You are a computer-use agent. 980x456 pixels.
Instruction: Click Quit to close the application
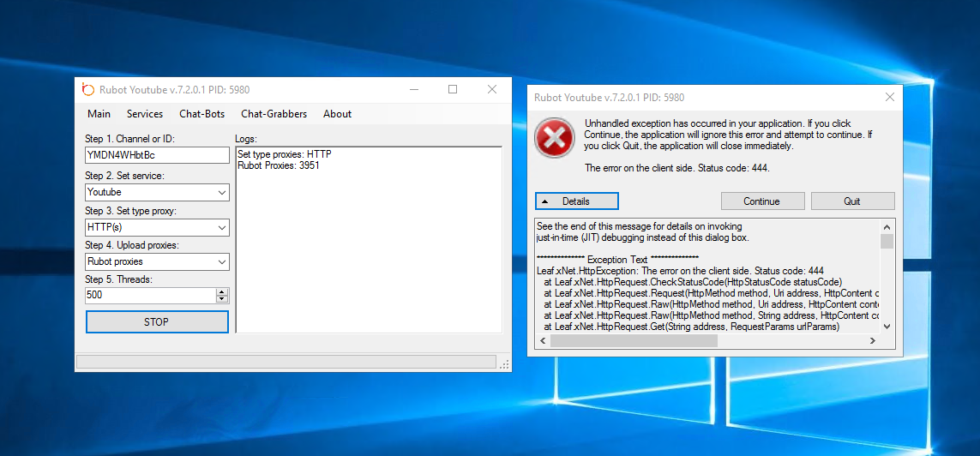(852, 201)
